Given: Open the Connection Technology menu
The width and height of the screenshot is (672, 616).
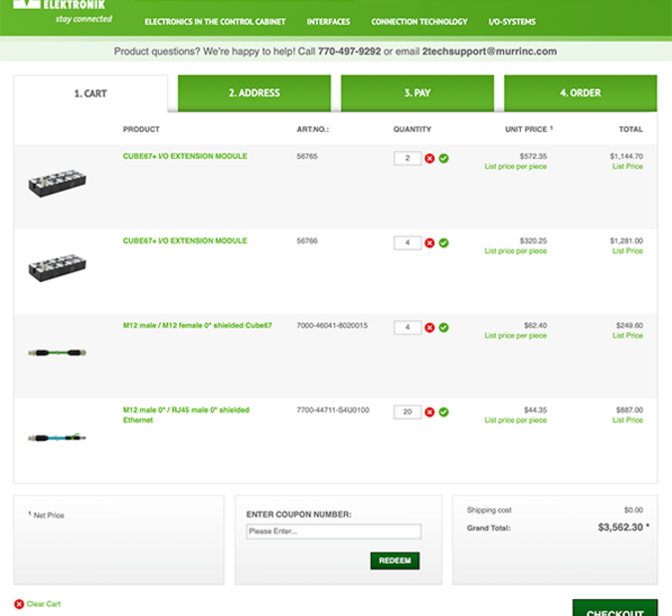Looking at the screenshot, I should (420, 22).
